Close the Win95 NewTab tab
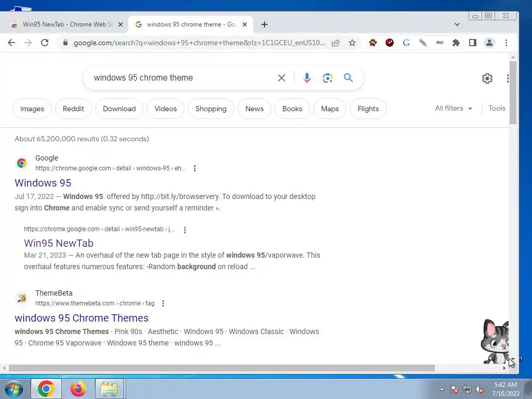 click(x=120, y=24)
